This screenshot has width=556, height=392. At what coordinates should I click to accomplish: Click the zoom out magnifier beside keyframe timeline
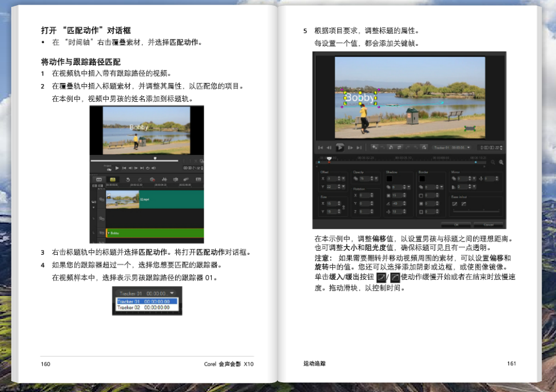(x=493, y=162)
